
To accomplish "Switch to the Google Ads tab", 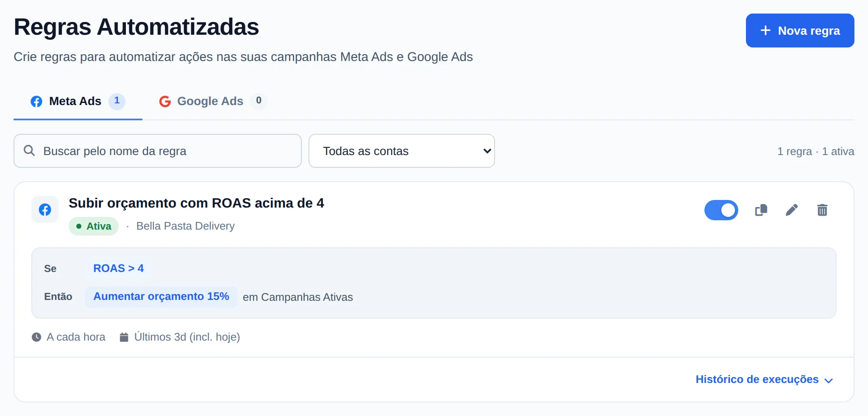I will [x=213, y=102].
